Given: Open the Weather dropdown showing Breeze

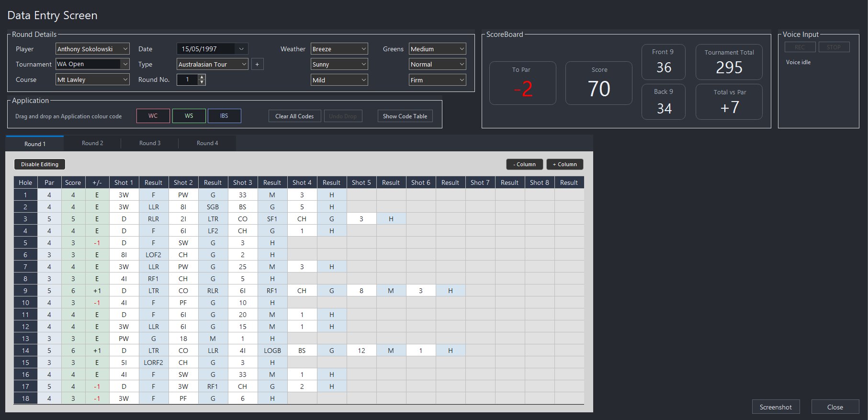Looking at the screenshot, I should [339, 49].
